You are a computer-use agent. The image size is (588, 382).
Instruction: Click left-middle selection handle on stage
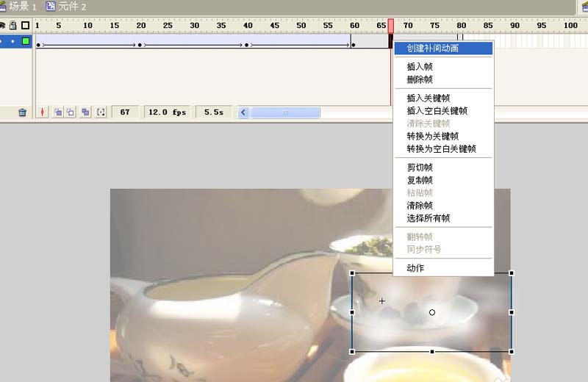click(x=352, y=312)
